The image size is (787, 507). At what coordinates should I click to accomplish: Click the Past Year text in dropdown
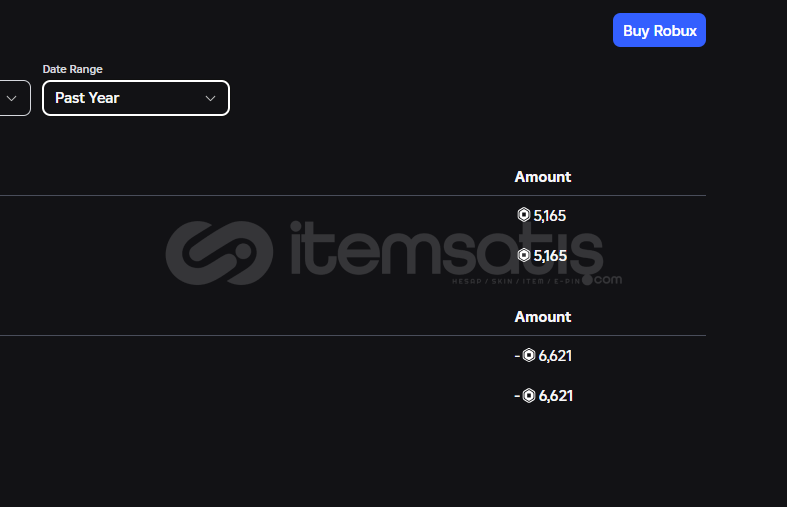pyautogui.click(x=87, y=98)
